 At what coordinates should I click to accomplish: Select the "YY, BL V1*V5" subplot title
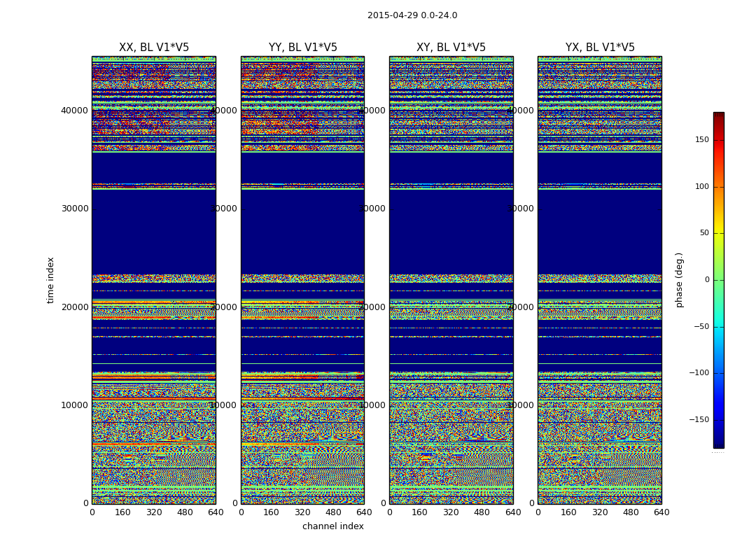[302, 48]
